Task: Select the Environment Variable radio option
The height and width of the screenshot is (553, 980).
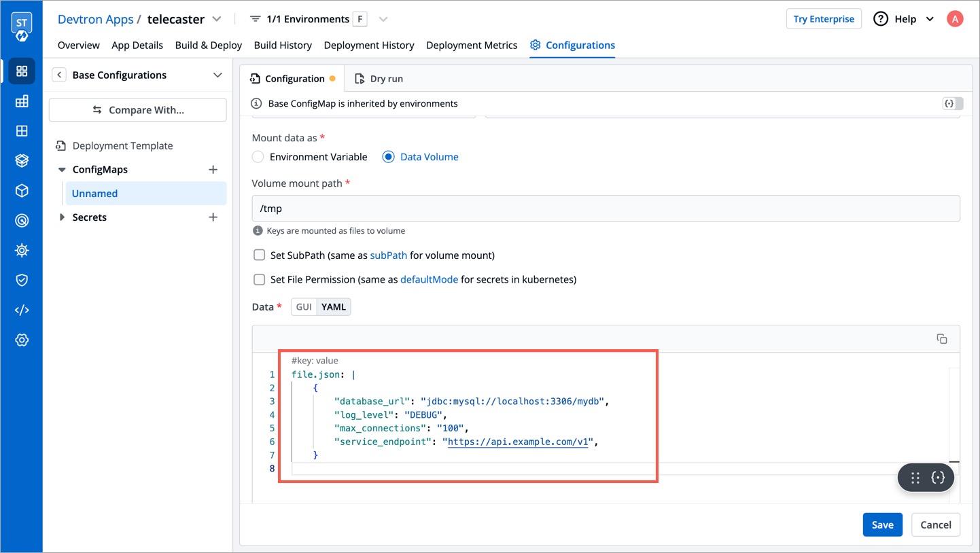Action: click(x=258, y=157)
